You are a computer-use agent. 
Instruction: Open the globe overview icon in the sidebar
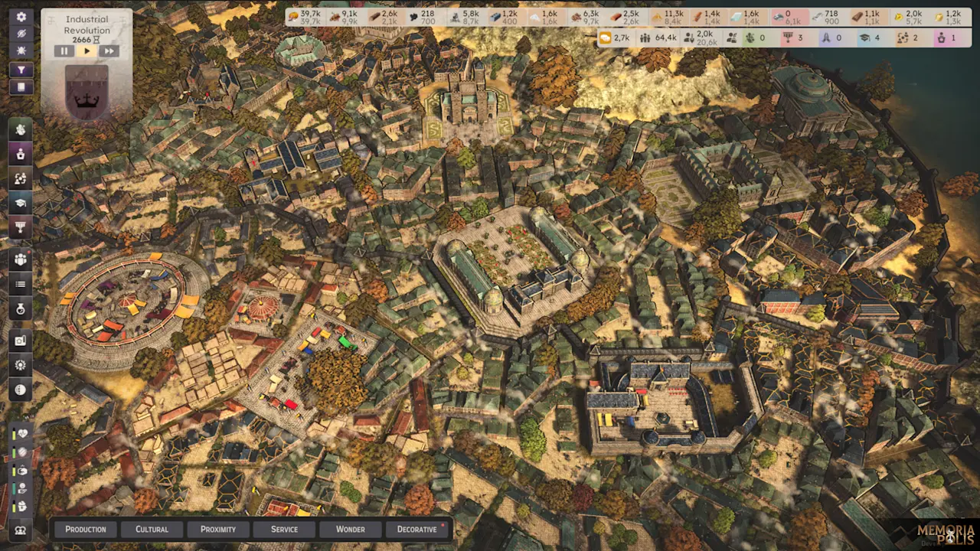[21, 391]
